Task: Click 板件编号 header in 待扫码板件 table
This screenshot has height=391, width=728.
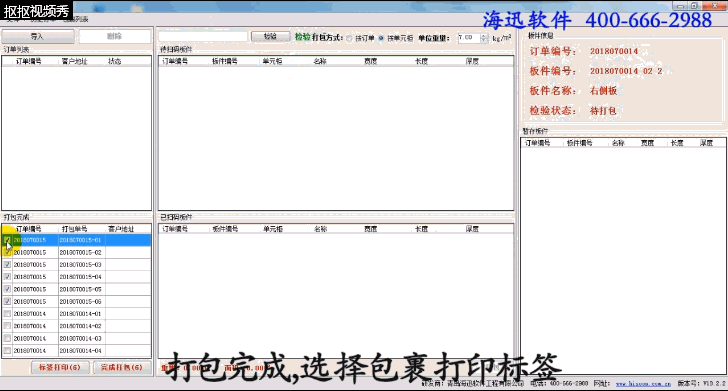Action: (x=225, y=61)
